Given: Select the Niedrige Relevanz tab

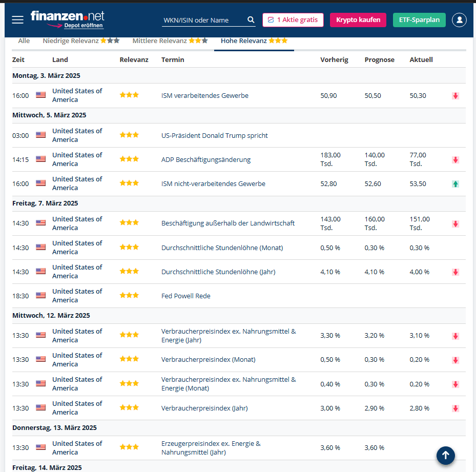Looking at the screenshot, I should point(81,40).
